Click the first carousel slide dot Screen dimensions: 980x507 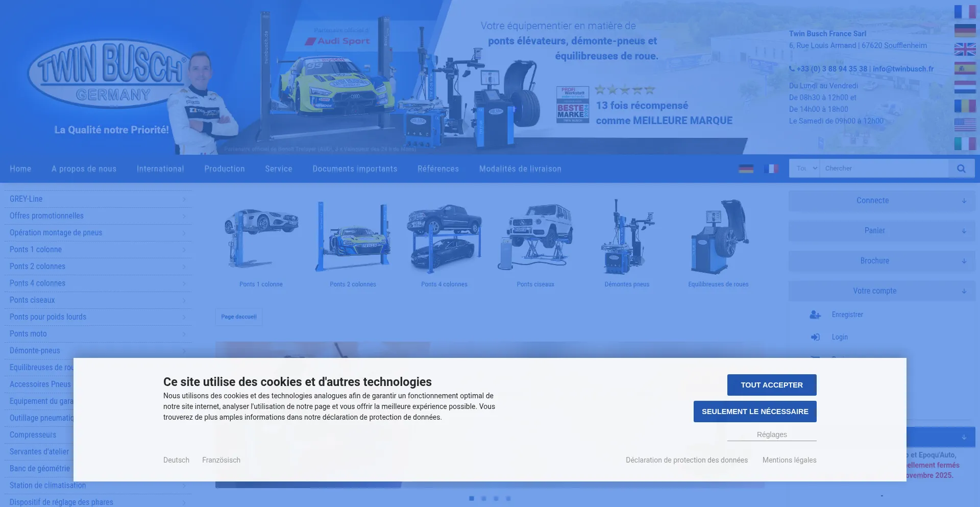pyautogui.click(x=472, y=498)
